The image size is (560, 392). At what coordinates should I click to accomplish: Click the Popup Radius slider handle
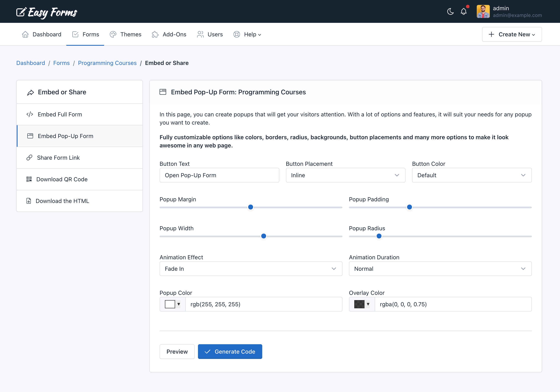click(379, 236)
